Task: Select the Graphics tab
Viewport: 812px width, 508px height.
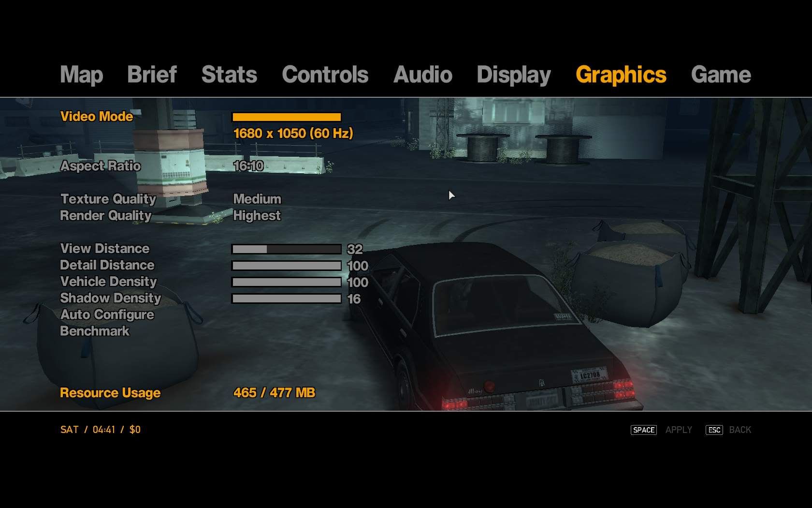Action: click(x=621, y=75)
